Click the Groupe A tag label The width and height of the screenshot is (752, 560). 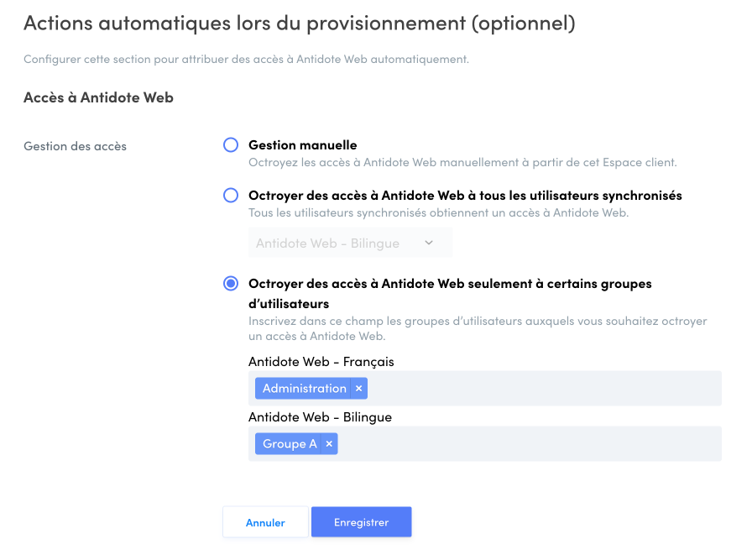coord(290,444)
